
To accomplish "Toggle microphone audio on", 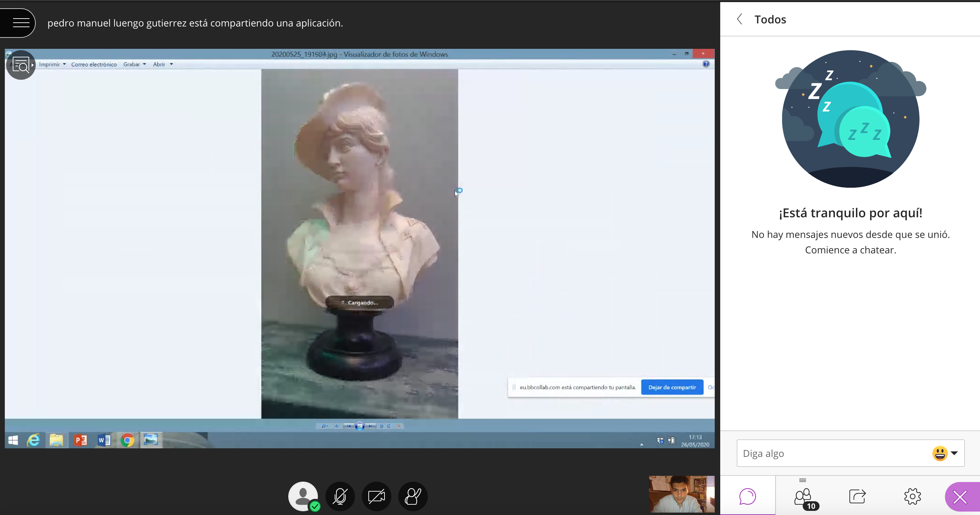I will coord(340,496).
